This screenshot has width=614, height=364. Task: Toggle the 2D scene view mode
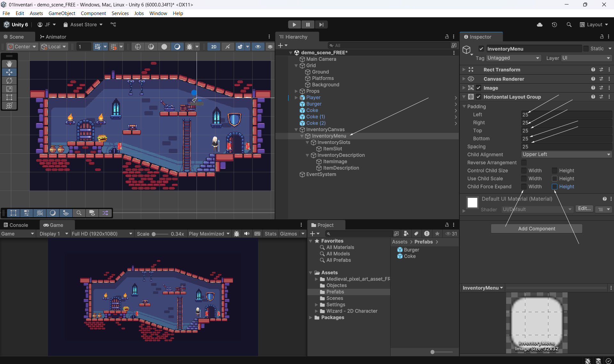coord(214,47)
